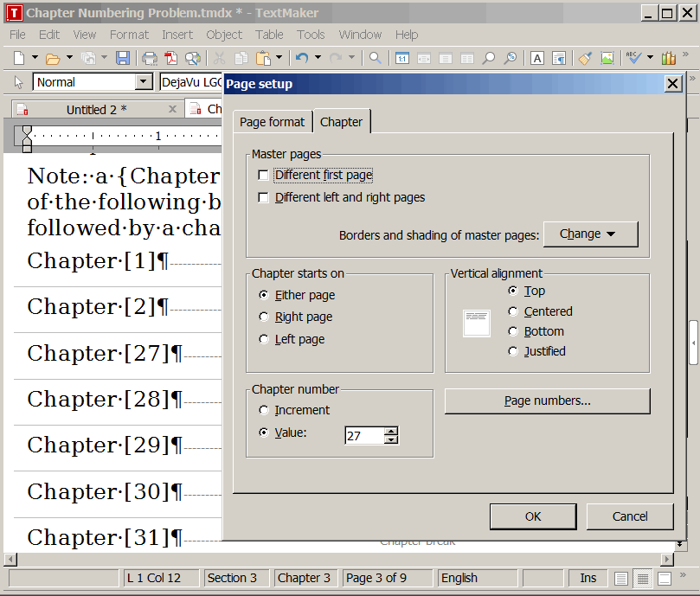Open the Change borders dropdown button
700x596 pixels.
tap(589, 234)
